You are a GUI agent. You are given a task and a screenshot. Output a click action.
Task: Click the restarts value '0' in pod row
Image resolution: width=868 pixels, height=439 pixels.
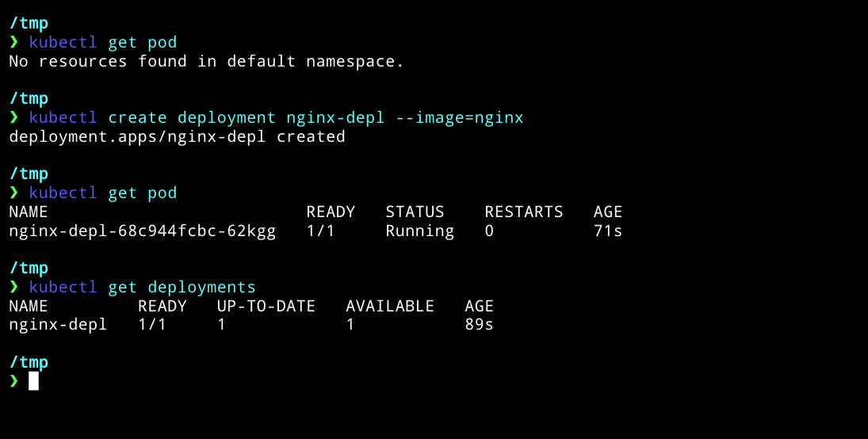point(489,231)
